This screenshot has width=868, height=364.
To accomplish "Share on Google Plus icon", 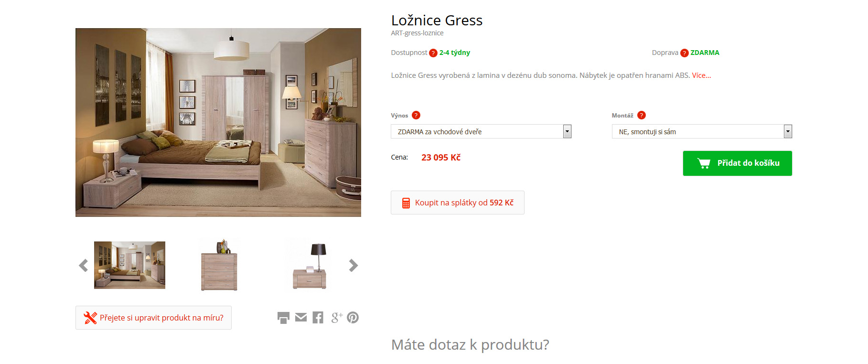I will (336, 318).
